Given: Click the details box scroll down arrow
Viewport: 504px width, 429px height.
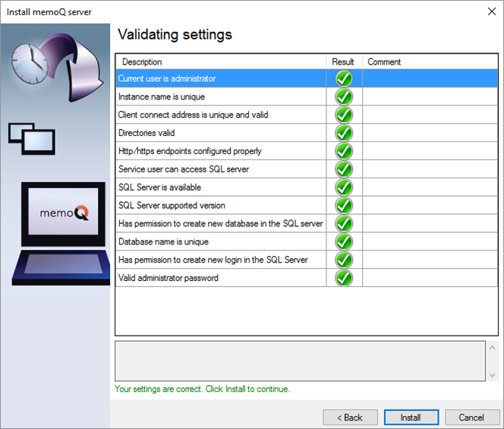Looking at the screenshot, I should (492, 375).
